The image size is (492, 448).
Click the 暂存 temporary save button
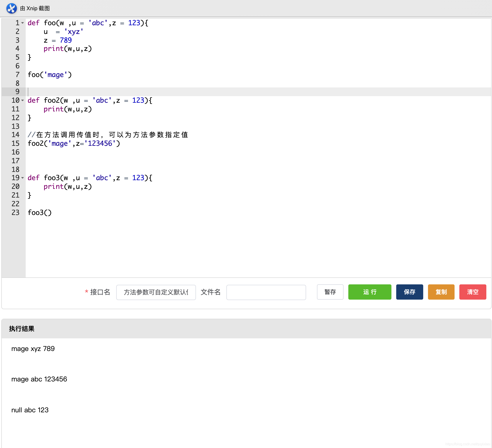[x=330, y=292]
